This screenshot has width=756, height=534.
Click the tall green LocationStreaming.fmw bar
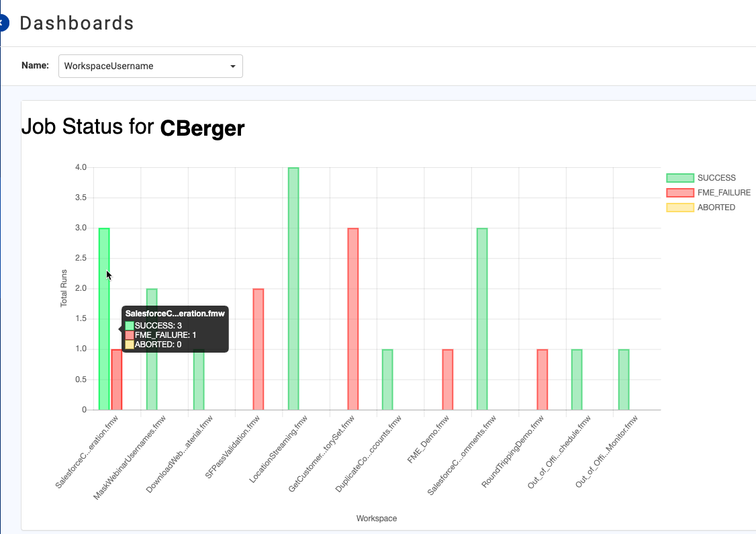point(293,288)
